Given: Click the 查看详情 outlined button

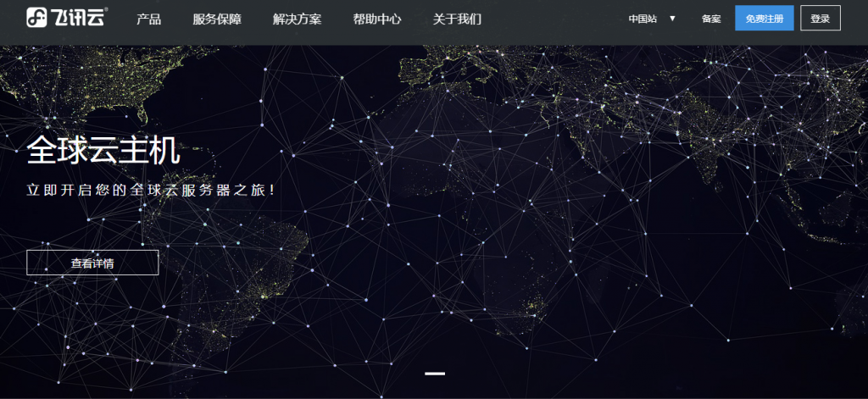Looking at the screenshot, I should pos(92,263).
